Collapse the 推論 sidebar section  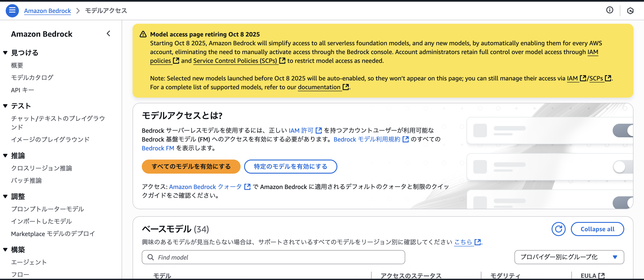[5, 156]
